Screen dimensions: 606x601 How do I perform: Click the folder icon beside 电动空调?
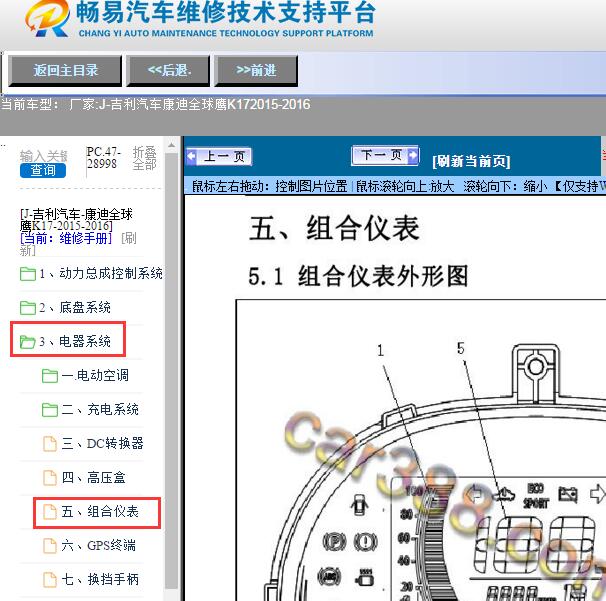point(50,376)
